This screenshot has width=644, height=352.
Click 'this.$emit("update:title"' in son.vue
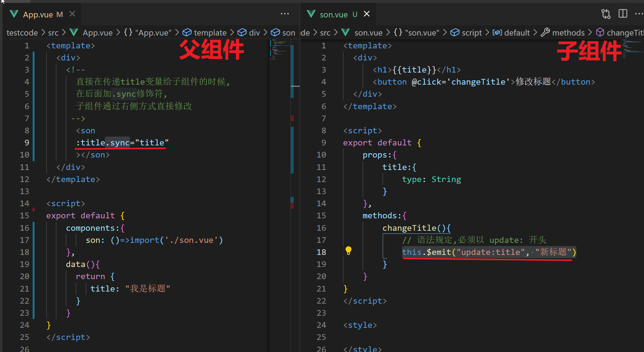(463, 252)
